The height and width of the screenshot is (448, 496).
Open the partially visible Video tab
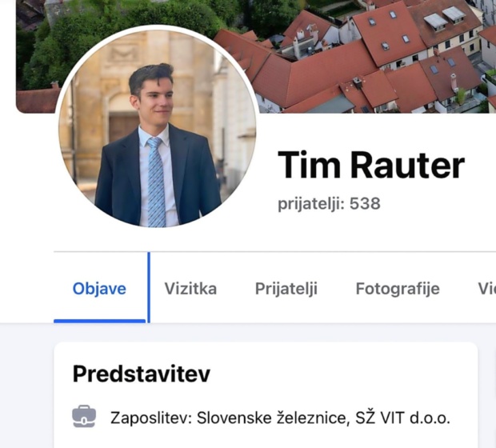(486, 289)
